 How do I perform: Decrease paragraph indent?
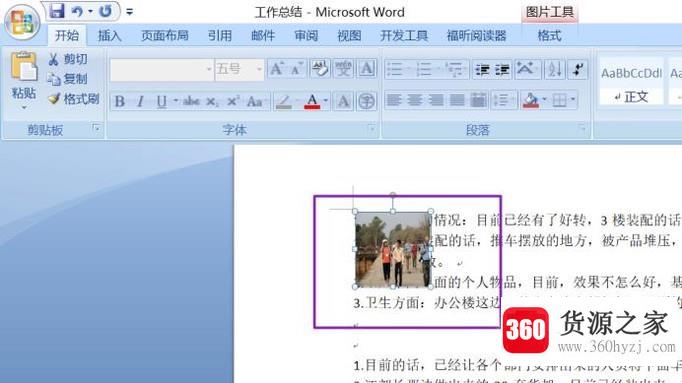pyautogui.click(x=482, y=70)
